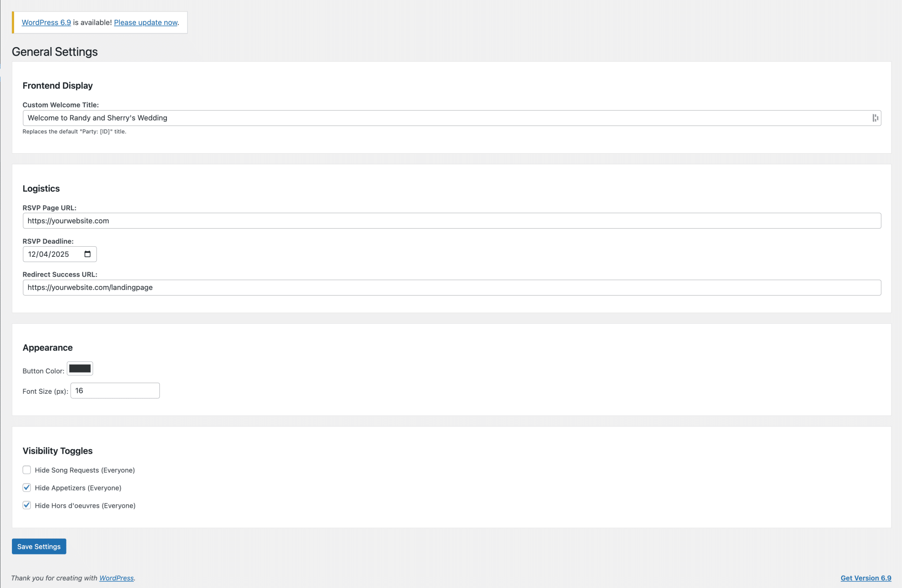Image resolution: width=902 pixels, height=588 pixels.
Task: Open the RSVP Deadline calendar picker icon
Action: point(87,254)
